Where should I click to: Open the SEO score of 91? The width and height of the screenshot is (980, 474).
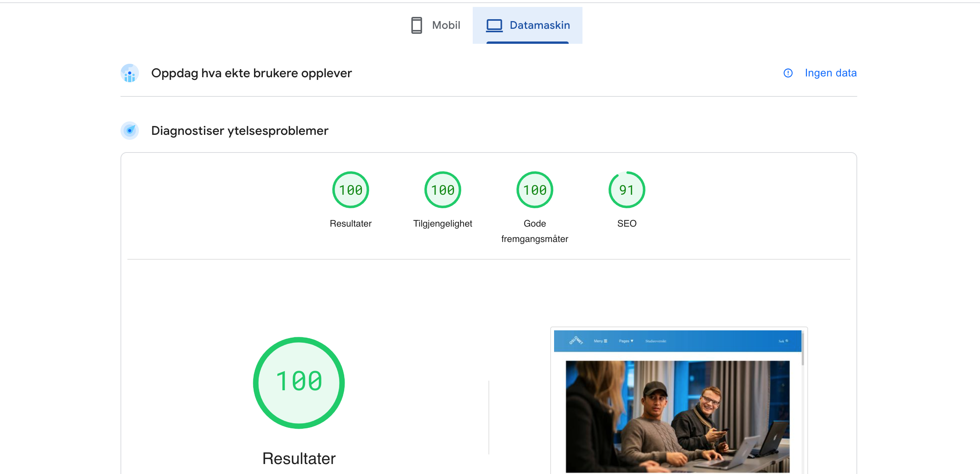click(x=627, y=190)
